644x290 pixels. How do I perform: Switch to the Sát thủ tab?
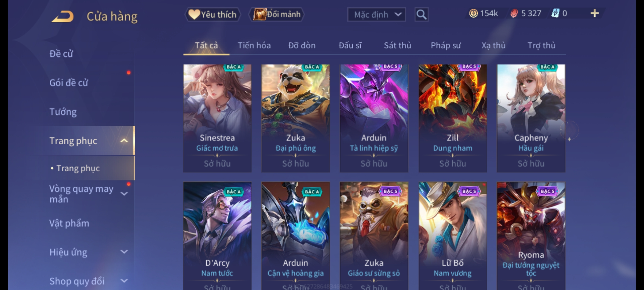(x=397, y=45)
